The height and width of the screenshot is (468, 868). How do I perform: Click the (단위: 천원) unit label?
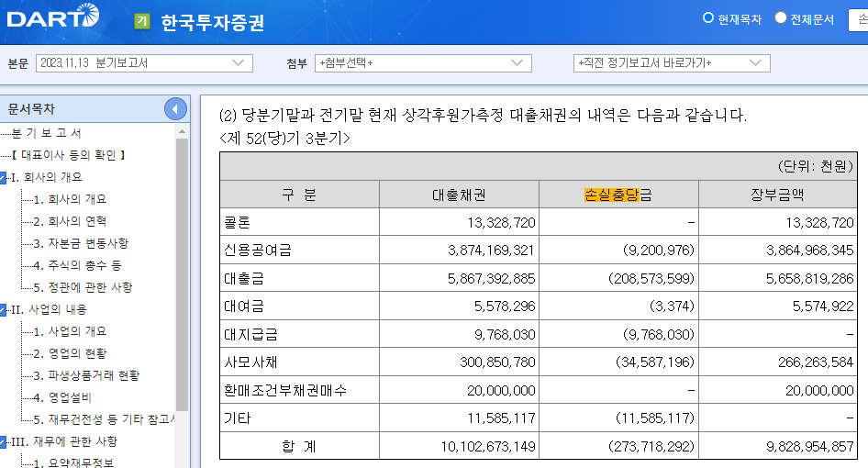point(816,166)
